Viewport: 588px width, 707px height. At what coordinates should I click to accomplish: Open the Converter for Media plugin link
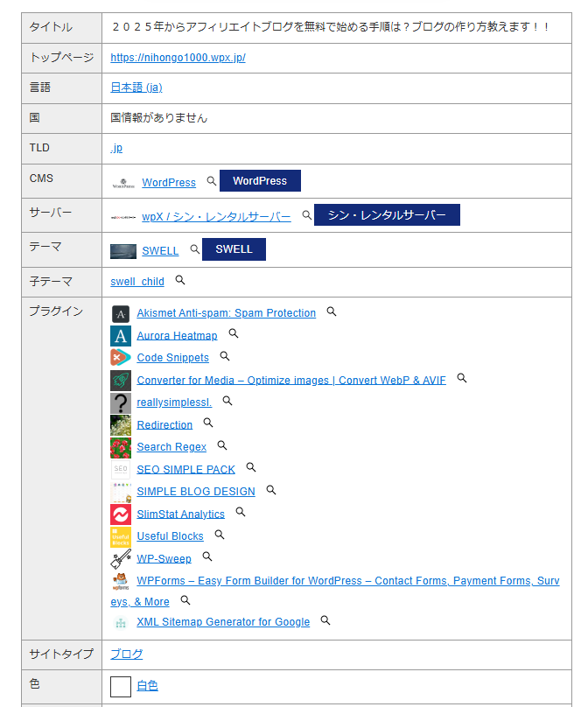pyautogui.click(x=291, y=380)
